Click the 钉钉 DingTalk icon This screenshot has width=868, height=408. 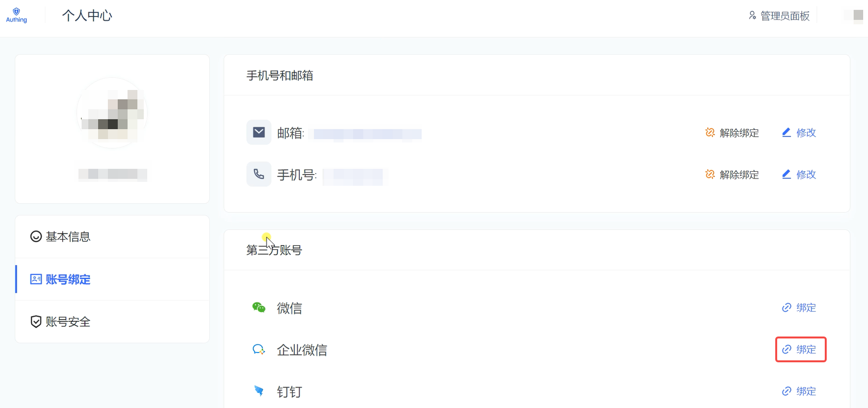tap(259, 391)
